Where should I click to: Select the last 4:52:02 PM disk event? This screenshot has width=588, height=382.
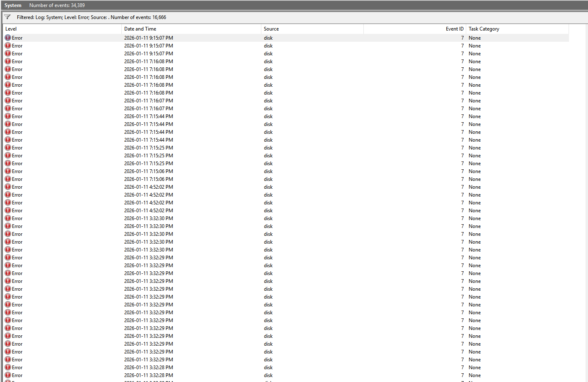point(268,211)
